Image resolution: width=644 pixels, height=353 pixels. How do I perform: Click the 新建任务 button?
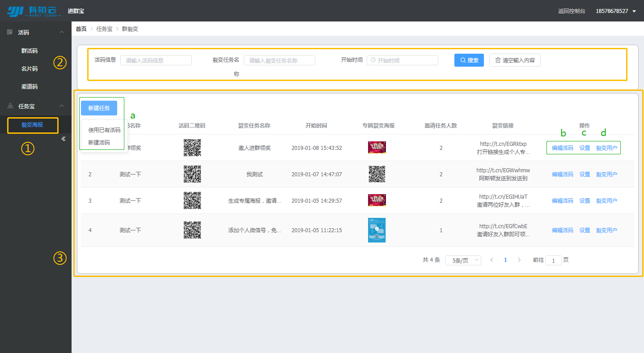[99, 108]
